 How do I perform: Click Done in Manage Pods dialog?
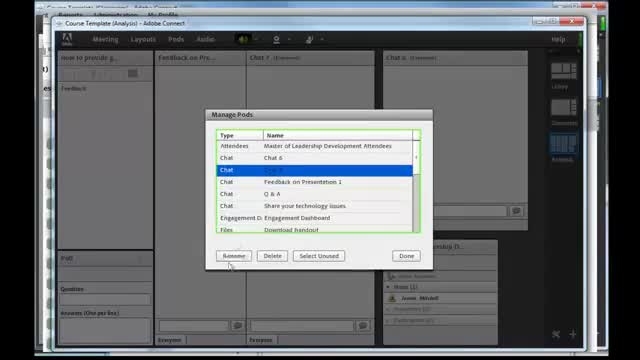406,256
